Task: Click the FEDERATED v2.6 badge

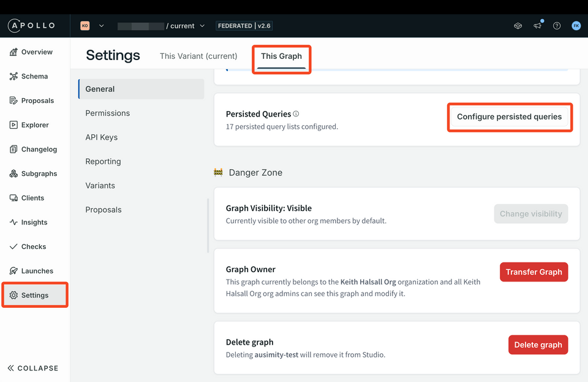Action: (244, 26)
